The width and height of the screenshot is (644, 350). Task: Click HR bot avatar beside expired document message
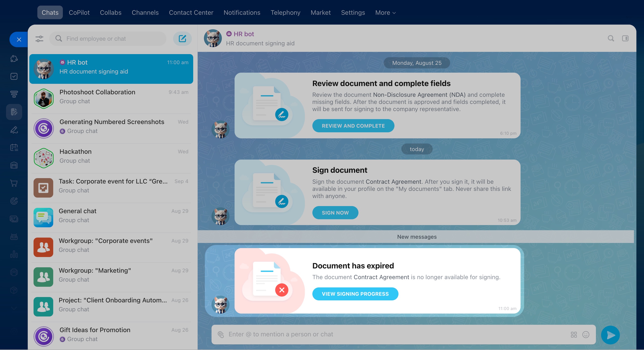220,305
